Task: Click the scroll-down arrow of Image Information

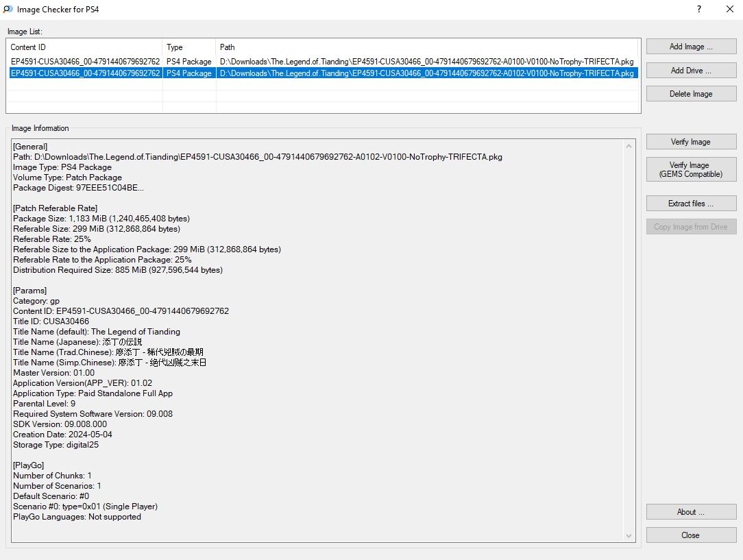Action: click(629, 536)
